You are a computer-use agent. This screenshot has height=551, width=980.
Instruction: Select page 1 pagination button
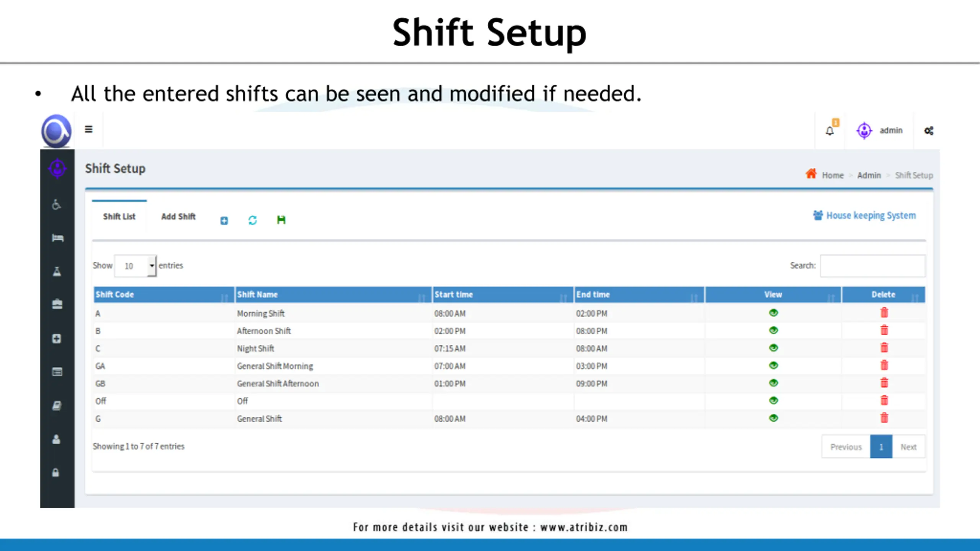pos(881,447)
